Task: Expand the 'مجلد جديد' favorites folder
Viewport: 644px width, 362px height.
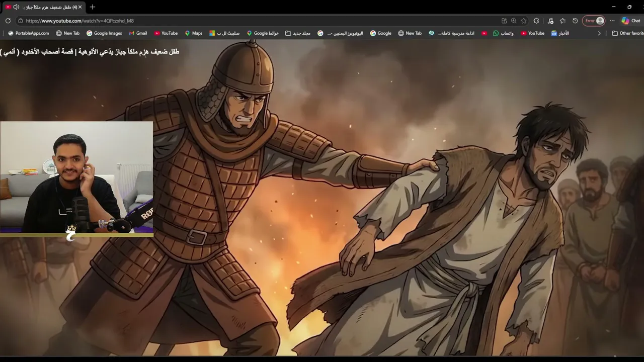Action: click(298, 33)
